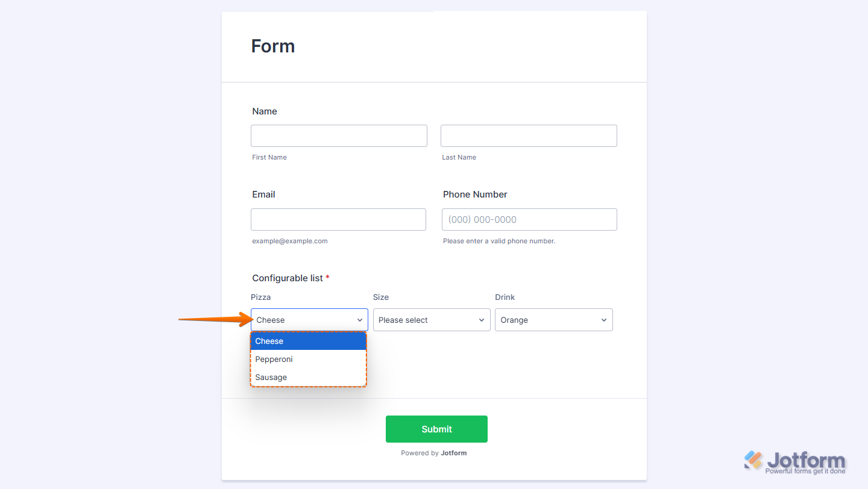Click the Jotform logo icon in corner
The width and height of the screenshot is (868, 489).
tap(753, 460)
